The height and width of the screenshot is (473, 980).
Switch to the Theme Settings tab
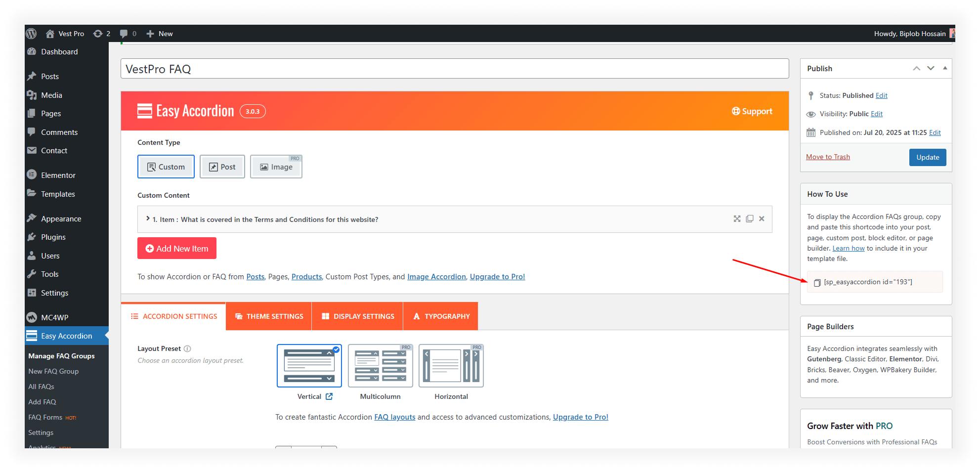point(269,316)
